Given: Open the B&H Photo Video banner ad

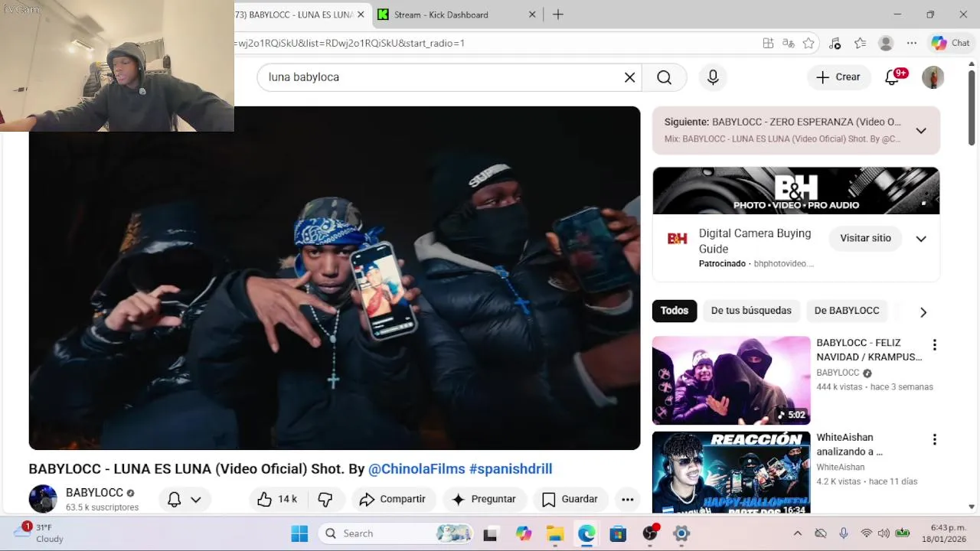Looking at the screenshot, I should (796, 191).
